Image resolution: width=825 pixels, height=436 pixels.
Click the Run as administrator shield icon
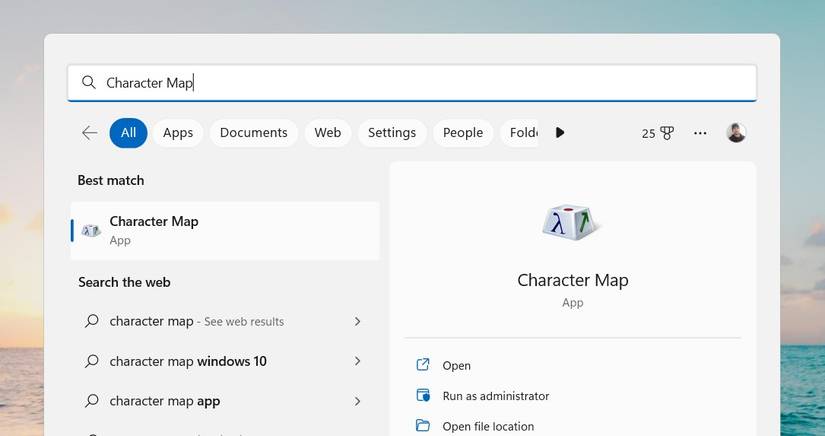click(423, 396)
